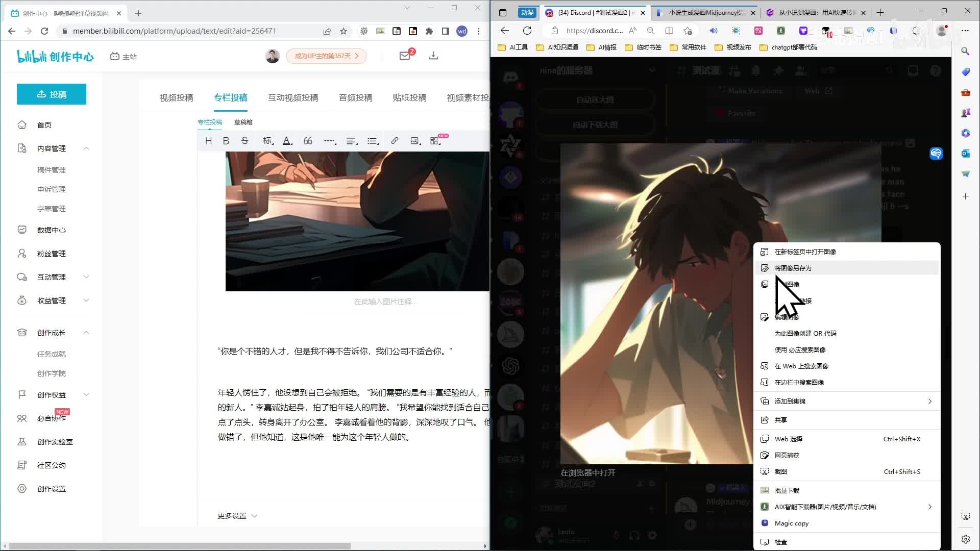Image resolution: width=980 pixels, height=551 pixels.
Task: Click the insert link icon
Action: click(395, 141)
